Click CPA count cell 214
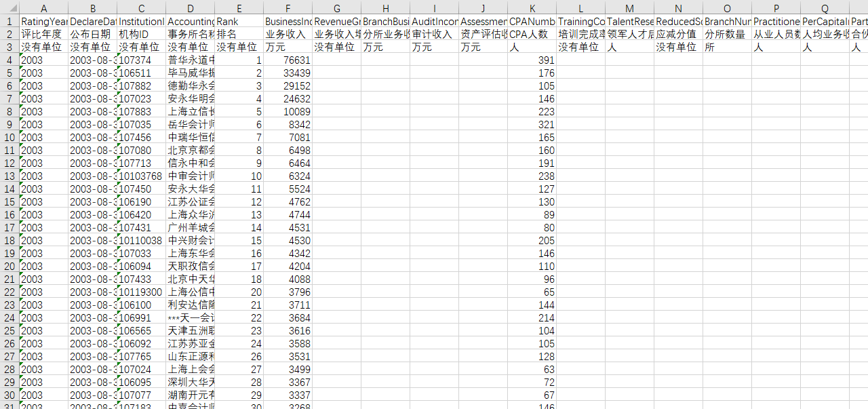This screenshot has height=409, width=868. (x=532, y=317)
